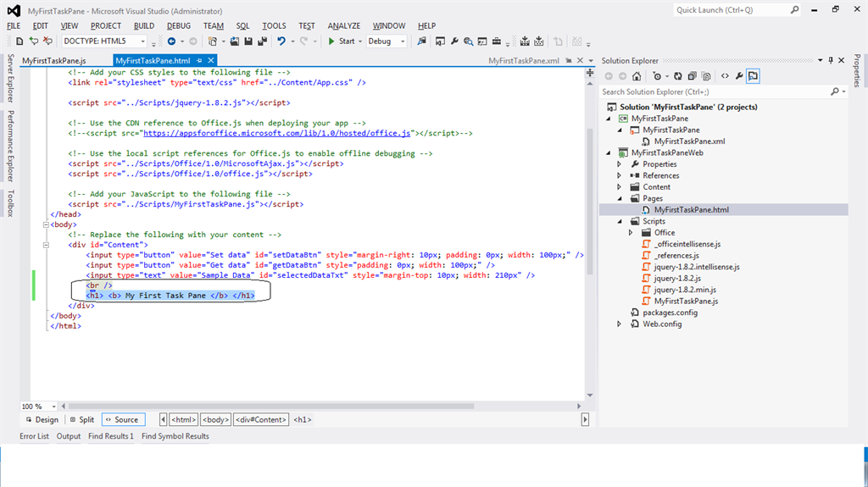Switch to the MyFirstTaskPane.js tab
The height and width of the screenshot is (487, 868).
53,61
